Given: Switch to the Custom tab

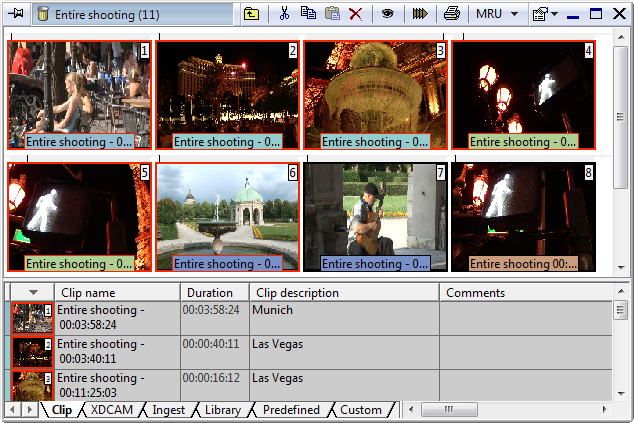Looking at the screenshot, I should pyautogui.click(x=361, y=410).
